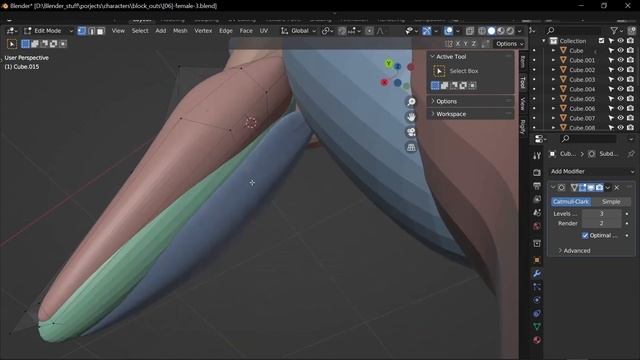Screen dimensions: 640x360
Task: Click green Y axis on navigation gizmo
Action: [x=389, y=63]
